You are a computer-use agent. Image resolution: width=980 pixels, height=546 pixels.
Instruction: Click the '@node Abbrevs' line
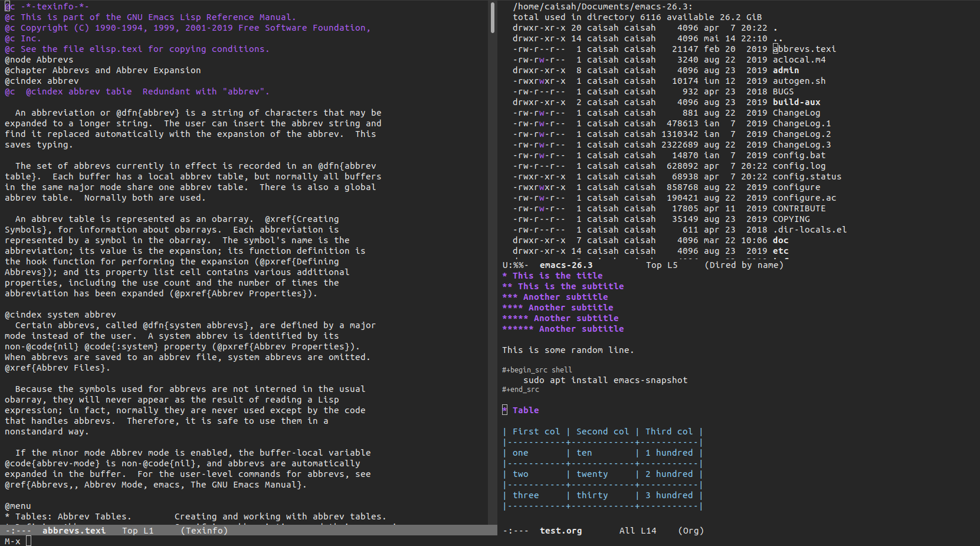point(39,60)
